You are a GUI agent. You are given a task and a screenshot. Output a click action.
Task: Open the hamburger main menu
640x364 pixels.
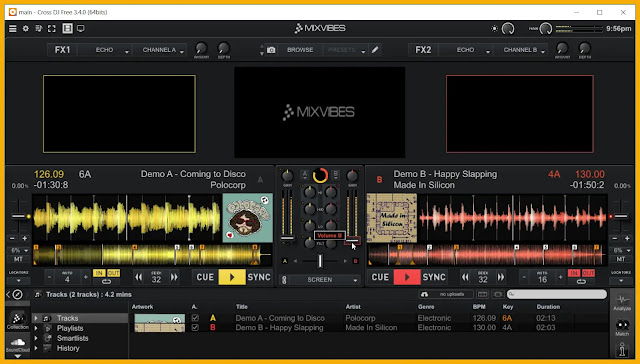pos(13,29)
